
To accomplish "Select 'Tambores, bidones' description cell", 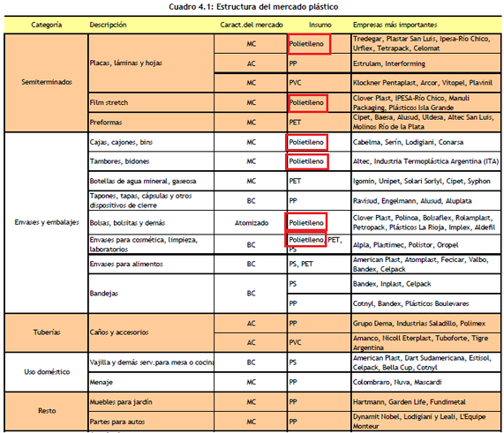I will (151, 161).
